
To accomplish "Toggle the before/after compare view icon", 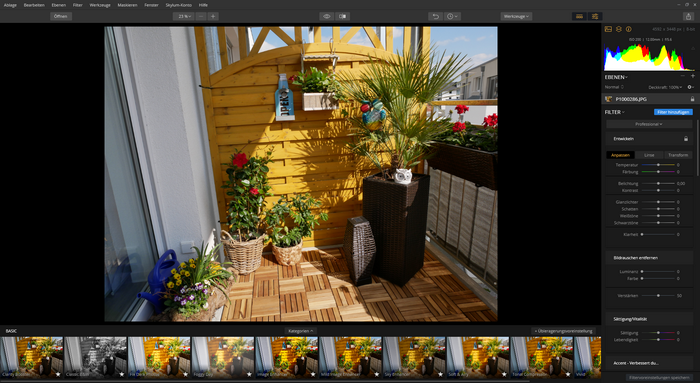I will [342, 16].
